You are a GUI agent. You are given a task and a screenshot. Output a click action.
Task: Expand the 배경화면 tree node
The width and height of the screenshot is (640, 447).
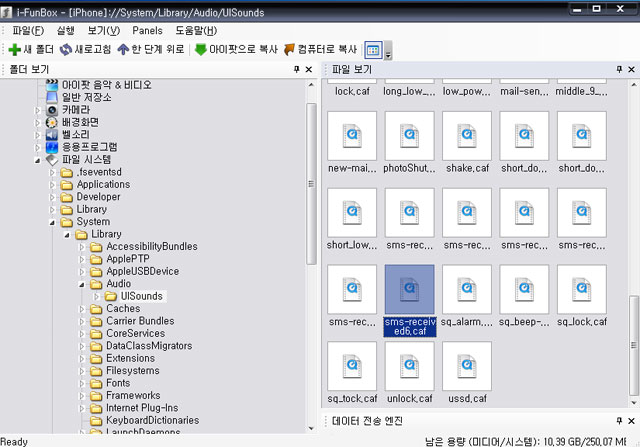pos(38,122)
